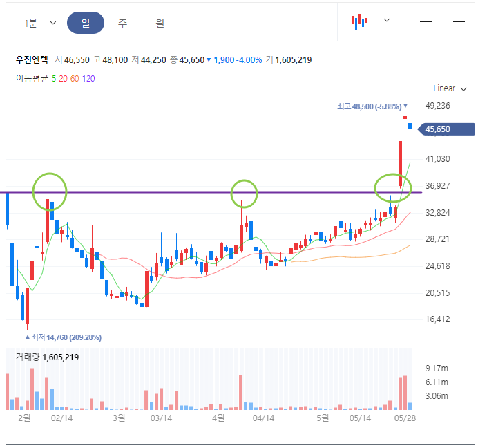Screen dimensions: 478x448
Task: Toggle the 20-day moving average
Action: pyautogui.click(x=63, y=79)
